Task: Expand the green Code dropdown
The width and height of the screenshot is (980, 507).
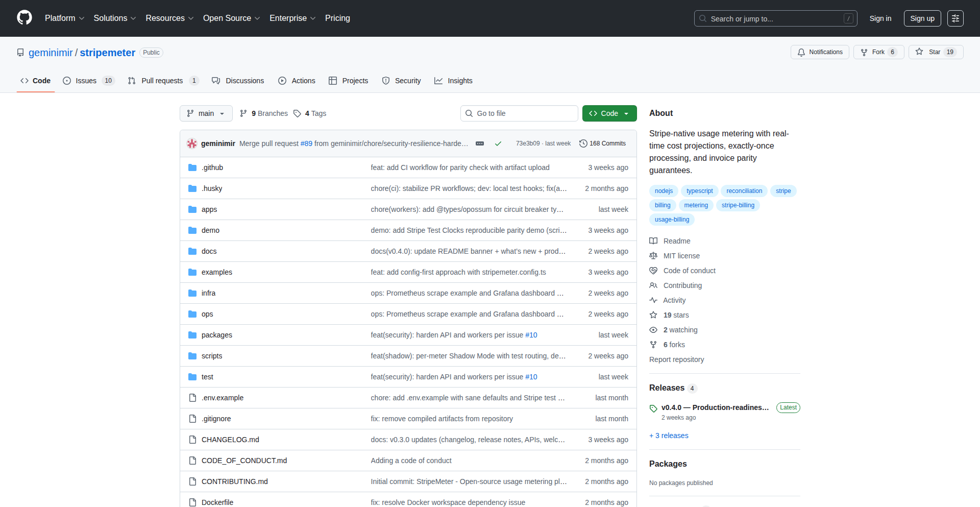Action: click(609, 113)
